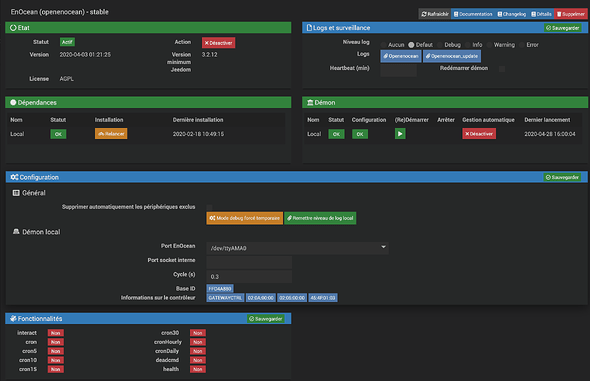Click Remettre niveau de log local
The image size is (590, 381).
point(320,218)
